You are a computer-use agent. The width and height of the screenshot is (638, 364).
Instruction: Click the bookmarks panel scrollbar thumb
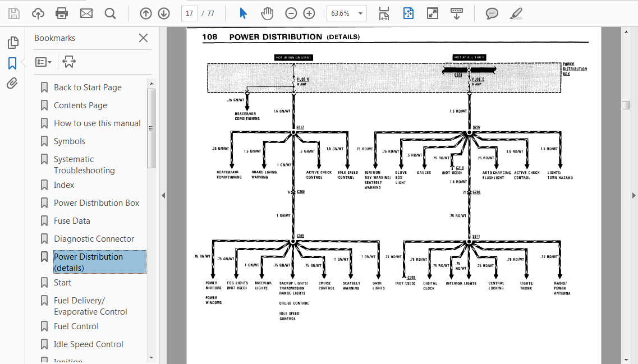coord(152,128)
